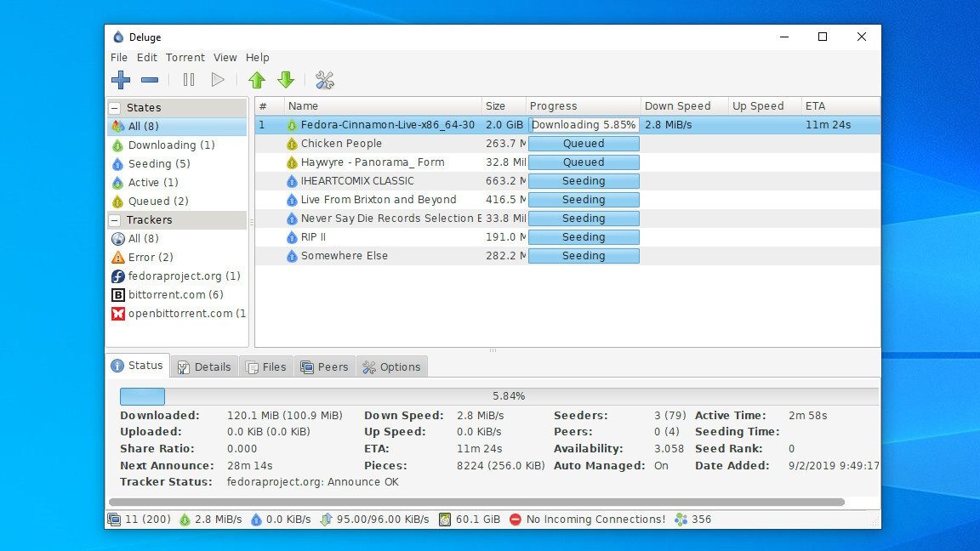980x551 pixels.
Task: Click the Queued progress bar for Chicken People
Action: pyautogui.click(x=584, y=144)
